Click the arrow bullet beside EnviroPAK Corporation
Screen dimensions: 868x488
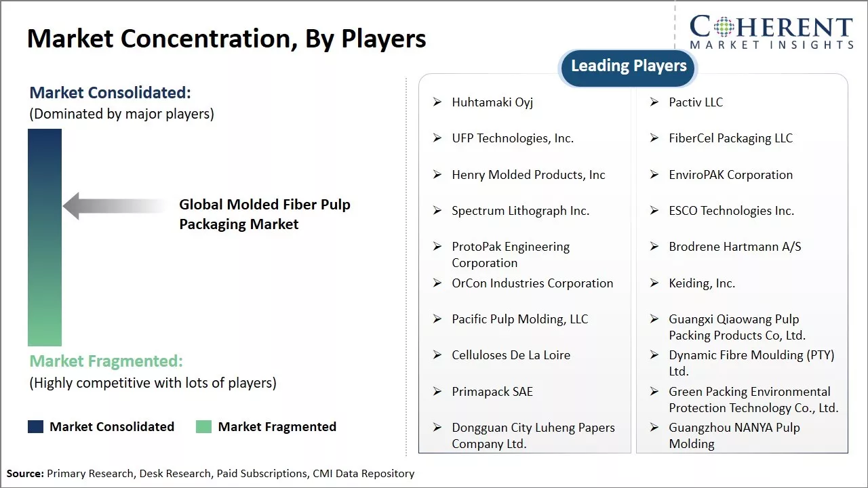(x=654, y=175)
